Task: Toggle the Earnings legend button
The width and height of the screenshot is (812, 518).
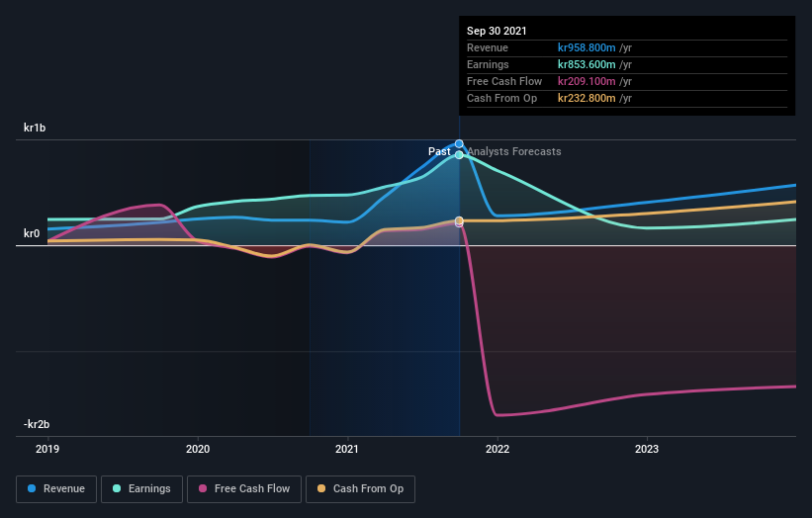Action: (141, 489)
